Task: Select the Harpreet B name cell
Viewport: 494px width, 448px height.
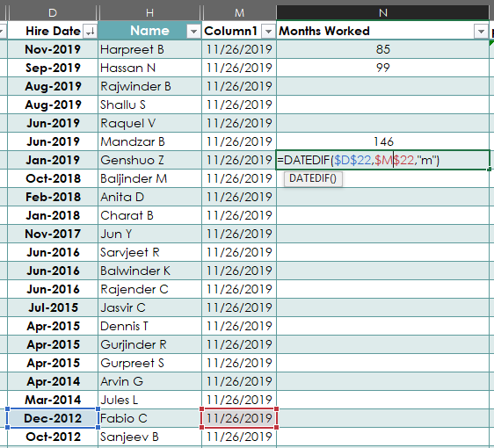Action: click(150, 49)
